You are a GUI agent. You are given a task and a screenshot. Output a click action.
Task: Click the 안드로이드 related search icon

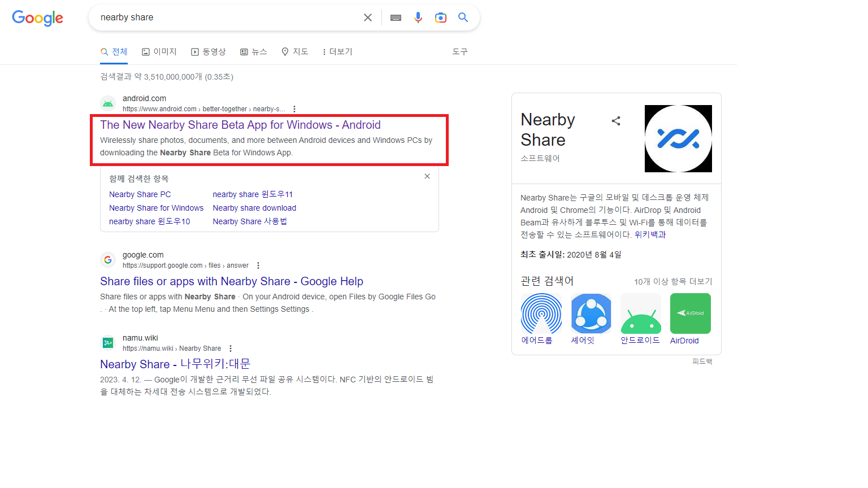pyautogui.click(x=640, y=313)
